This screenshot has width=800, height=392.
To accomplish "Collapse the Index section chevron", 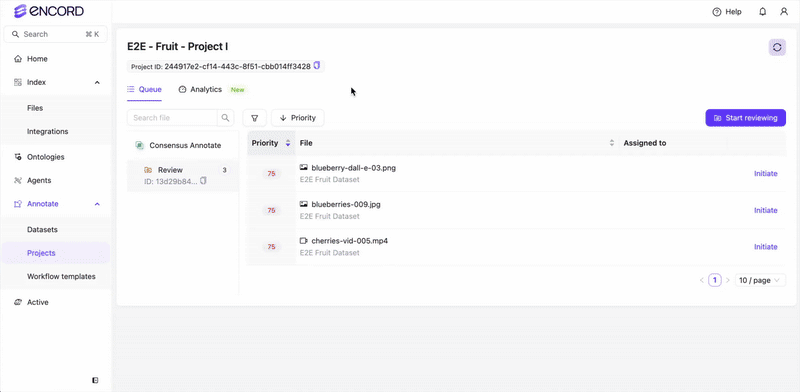I will pos(97,82).
